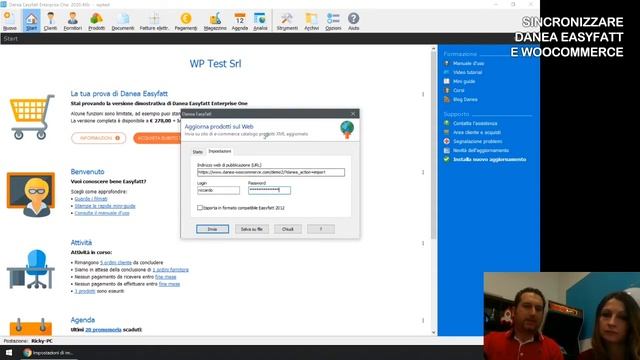Open the Opzioni toolbar icon

333,21
